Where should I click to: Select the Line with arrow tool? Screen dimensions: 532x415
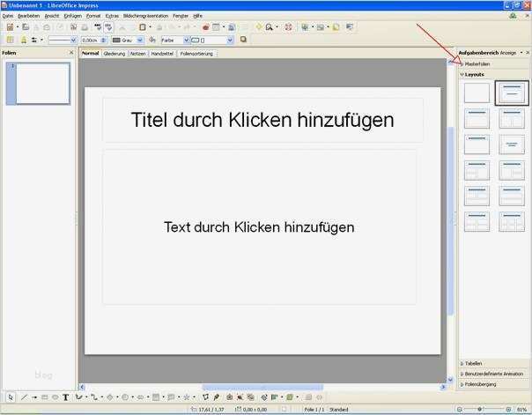coord(34,397)
